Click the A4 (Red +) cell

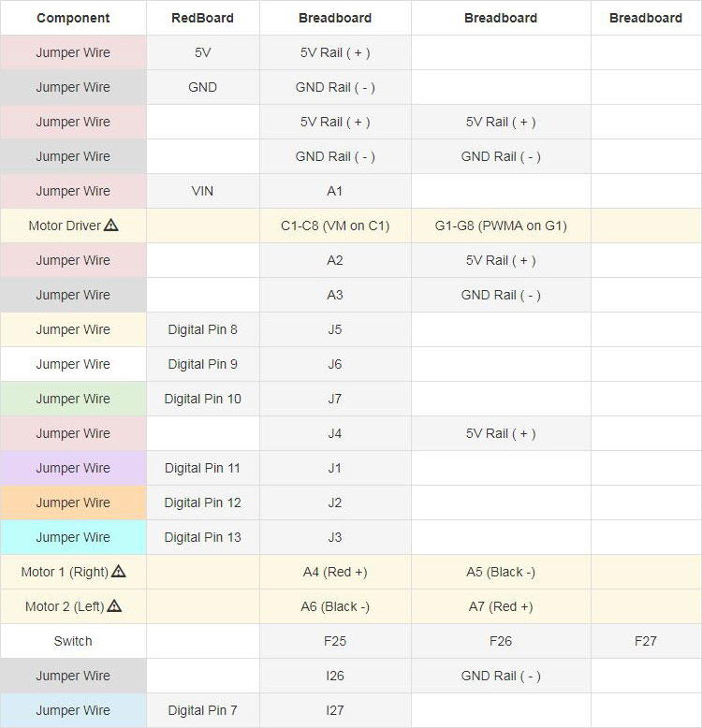click(335, 572)
